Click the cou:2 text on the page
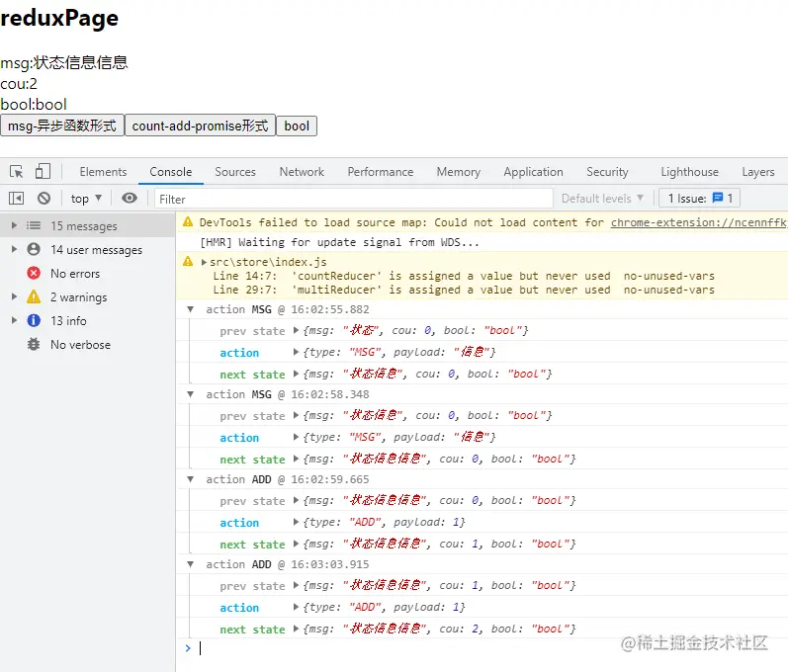The image size is (788, 672). pyautogui.click(x=19, y=84)
